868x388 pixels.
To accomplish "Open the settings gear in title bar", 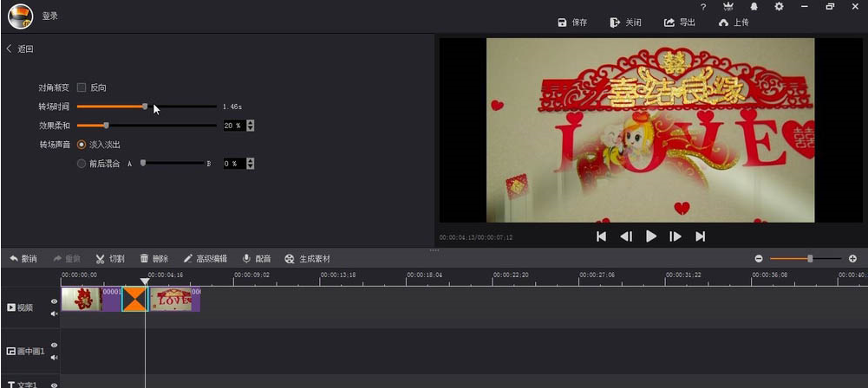I will pos(779,7).
